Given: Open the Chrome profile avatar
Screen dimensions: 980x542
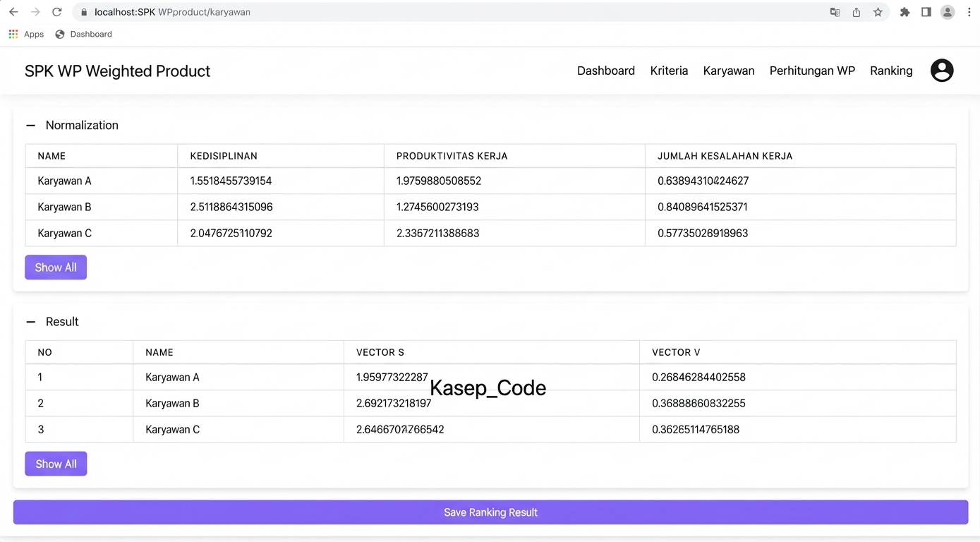Looking at the screenshot, I should pyautogui.click(x=948, y=12).
